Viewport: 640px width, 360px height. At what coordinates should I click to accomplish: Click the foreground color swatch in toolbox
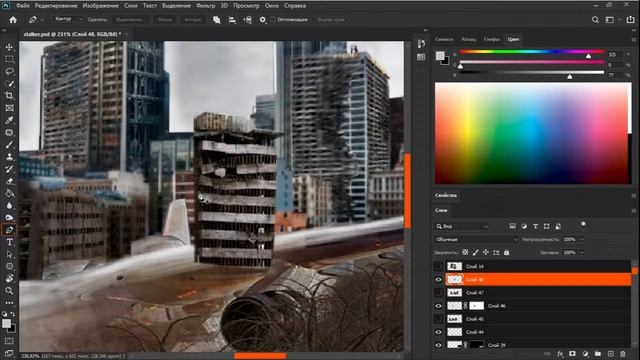click(x=7, y=323)
